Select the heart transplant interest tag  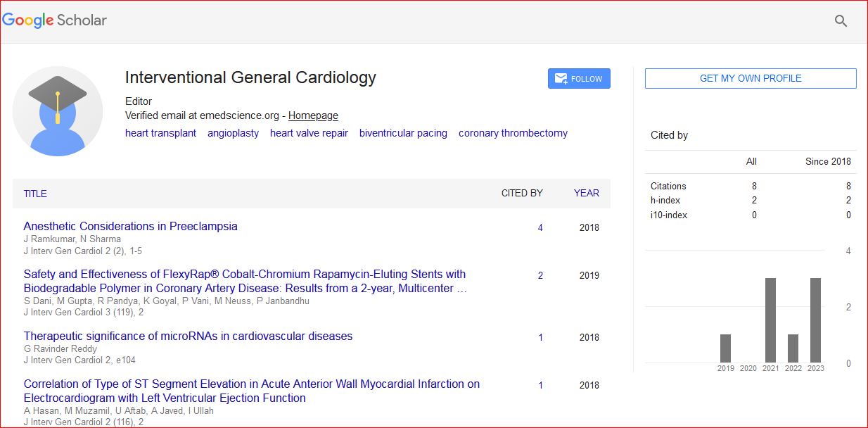(x=160, y=133)
